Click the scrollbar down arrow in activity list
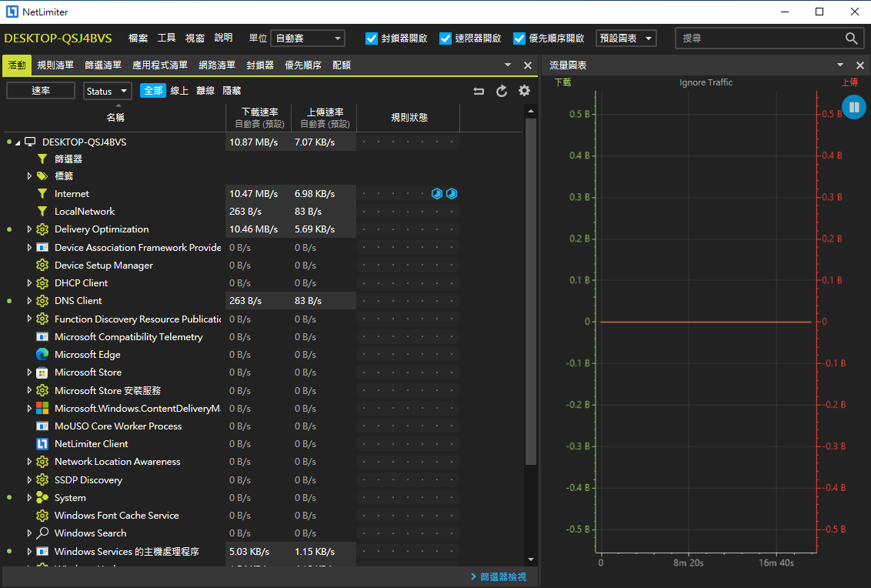 click(531, 560)
